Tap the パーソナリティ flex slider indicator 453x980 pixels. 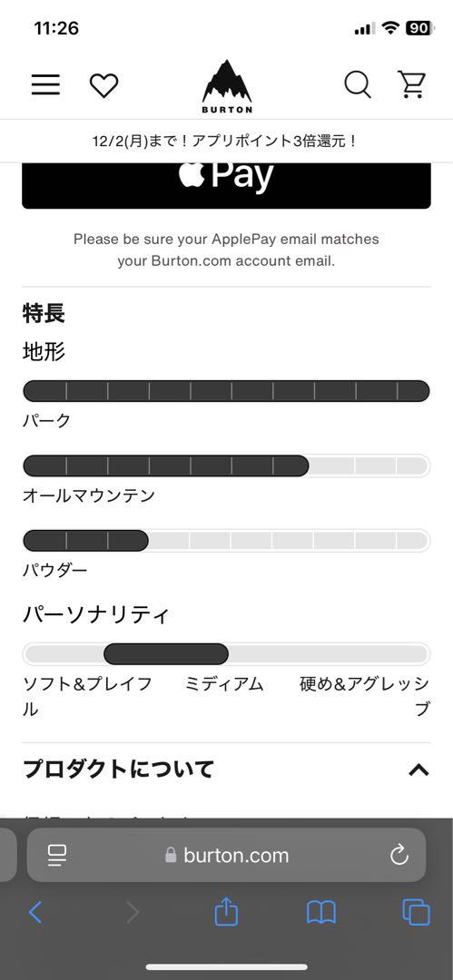(x=166, y=653)
